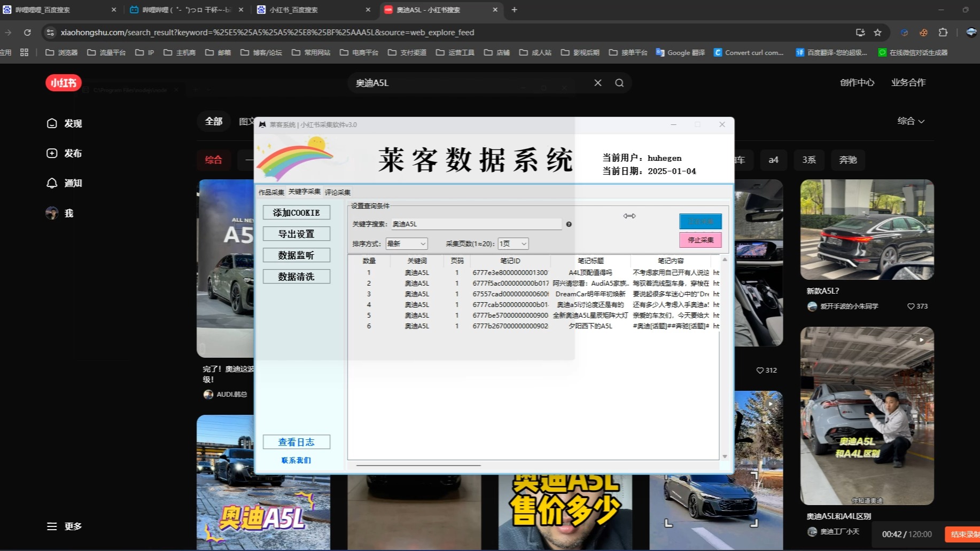Click the 添加COOKIE button
The height and width of the screenshot is (551, 980).
[x=297, y=212]
